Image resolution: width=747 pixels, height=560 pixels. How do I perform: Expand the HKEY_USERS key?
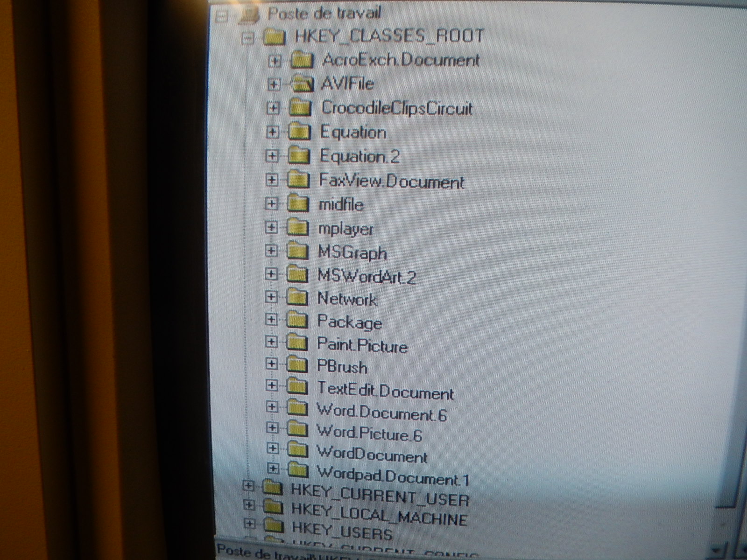pyautogui.click(x=251, y=524)
